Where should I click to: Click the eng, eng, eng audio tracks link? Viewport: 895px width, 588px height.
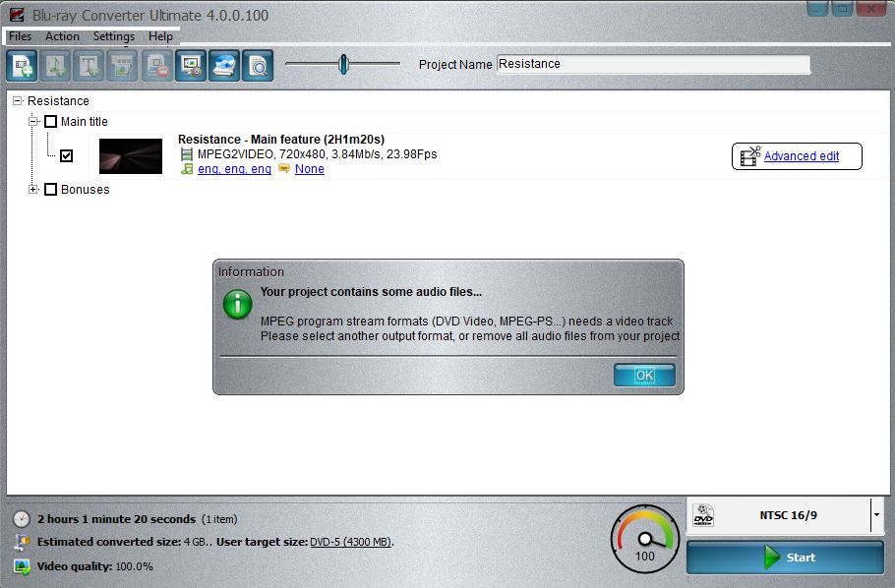(x=235, y=169)
